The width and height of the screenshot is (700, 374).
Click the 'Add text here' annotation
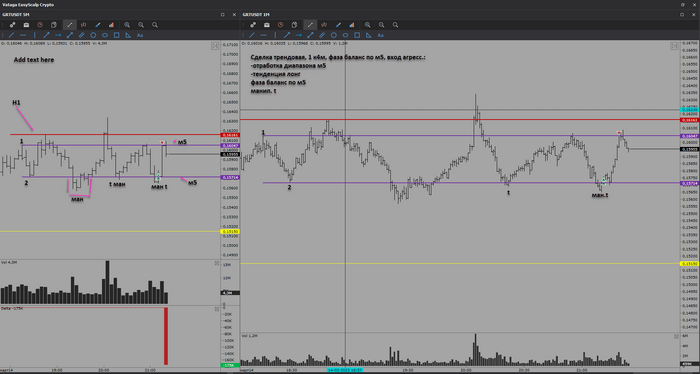pos(33,60)
